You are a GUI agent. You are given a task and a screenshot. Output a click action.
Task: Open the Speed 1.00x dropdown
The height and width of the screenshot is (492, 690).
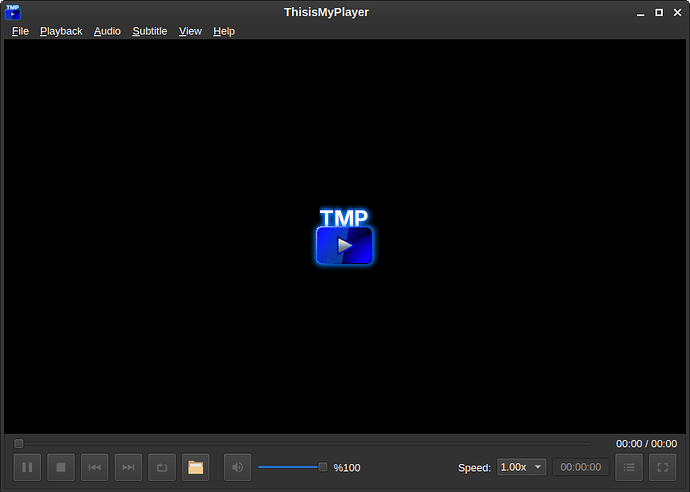521,467
